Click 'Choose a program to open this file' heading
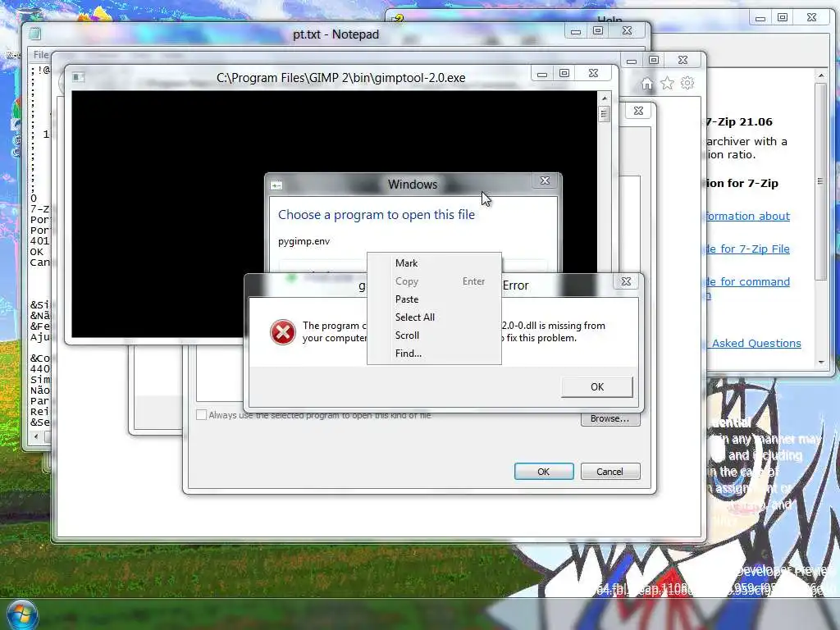 (x=376, y=215)
